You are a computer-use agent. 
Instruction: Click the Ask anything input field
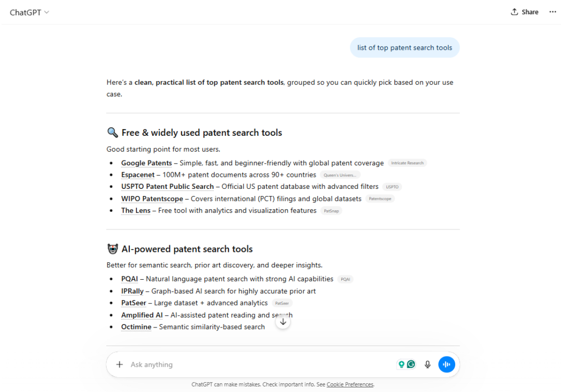click(257, 365)
